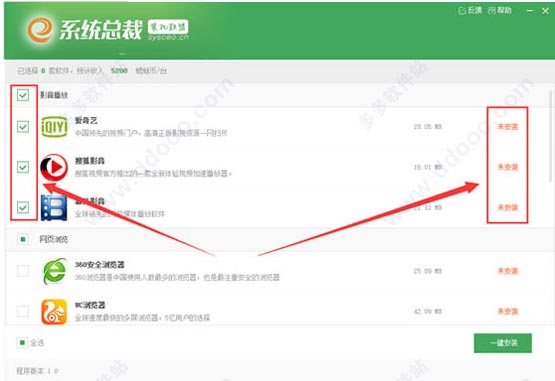555x381 pixels.
Task: Click the 未安装 status for 暴风影音
Action: pyautogui.click(x=508, y=207)
